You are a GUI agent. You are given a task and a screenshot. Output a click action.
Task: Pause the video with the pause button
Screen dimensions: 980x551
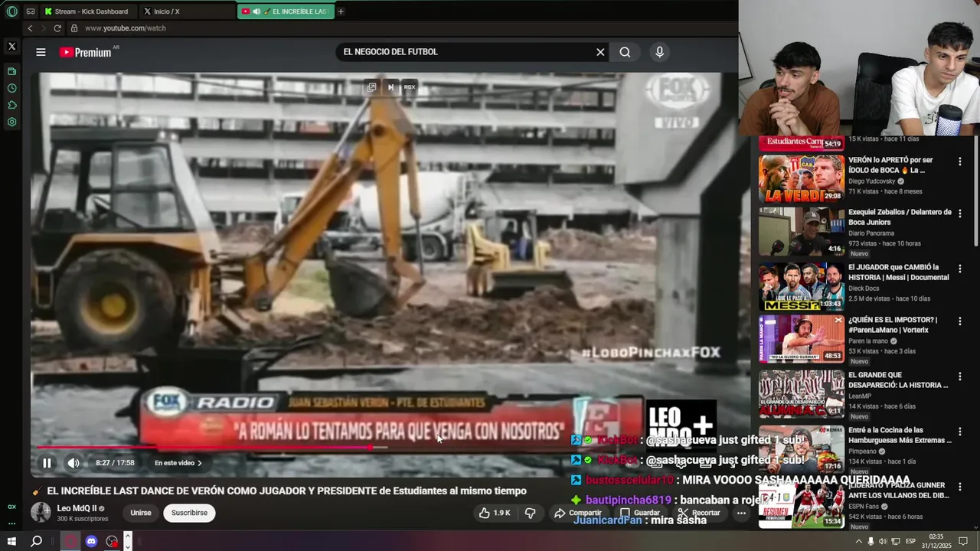pyautogui.click(x=47, y=463)
